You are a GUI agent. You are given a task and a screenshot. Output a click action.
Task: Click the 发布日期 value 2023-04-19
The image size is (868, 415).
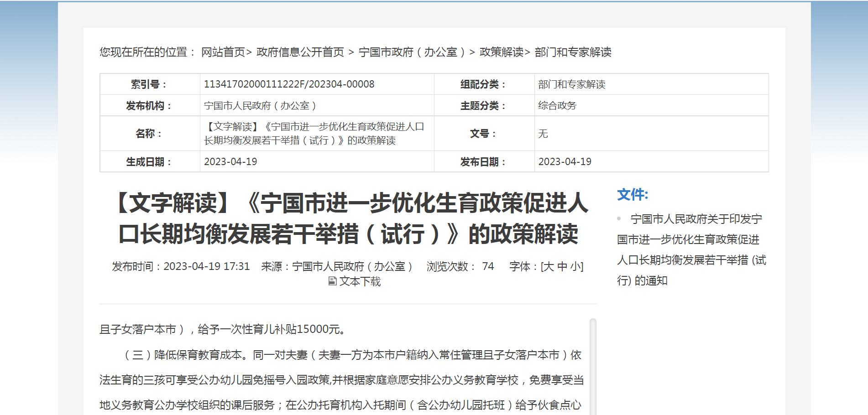point(565,162)
